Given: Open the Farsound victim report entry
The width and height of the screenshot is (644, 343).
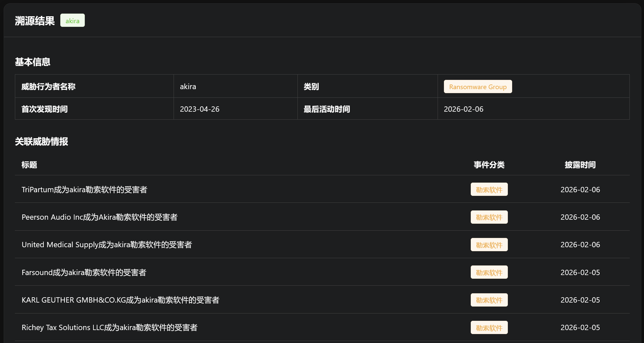Looking at the screenshot, I should pyautogui.click(x=84, y=272).
